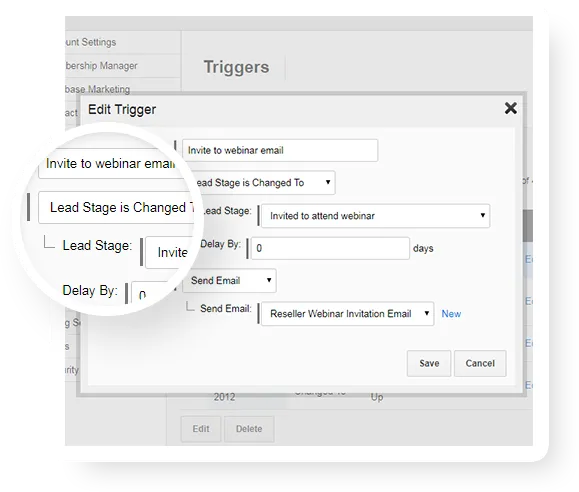Screen dimensions: 579x492
Task: Click the trigger name input field
Action: pyautogui.click(x=280, y=150)
